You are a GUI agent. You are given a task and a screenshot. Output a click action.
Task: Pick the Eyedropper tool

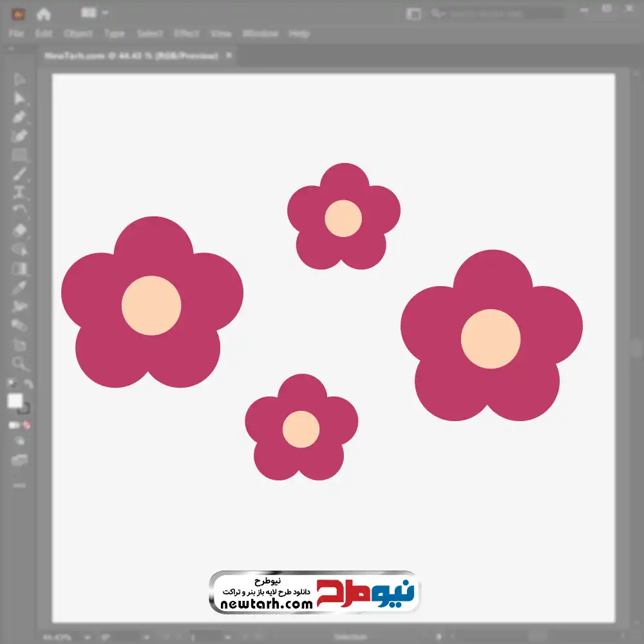(19, 287)
